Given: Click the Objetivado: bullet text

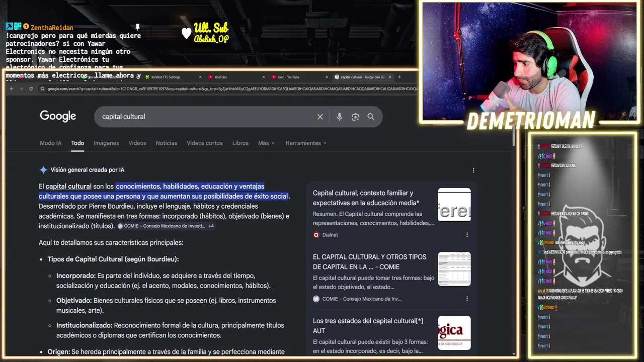Looking at the screenshot, I should click(166, 305).
